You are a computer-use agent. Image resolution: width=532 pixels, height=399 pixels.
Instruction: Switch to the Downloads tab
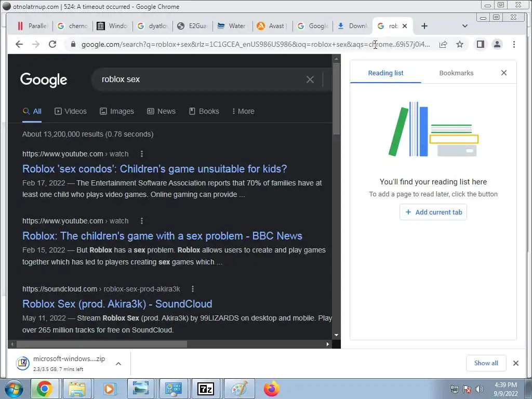pyautogui.click(x=353, y=26)
